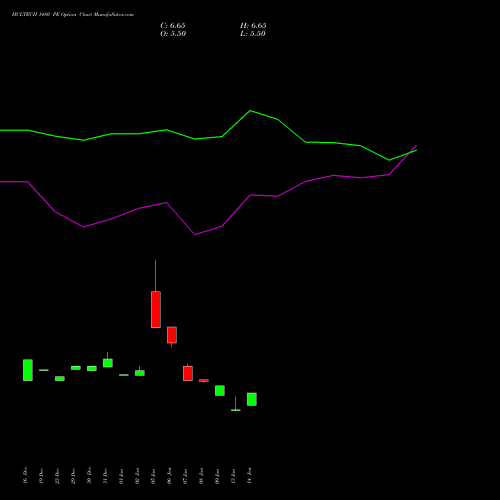Click the high value "H: 6.65"

tap(253, 26)
